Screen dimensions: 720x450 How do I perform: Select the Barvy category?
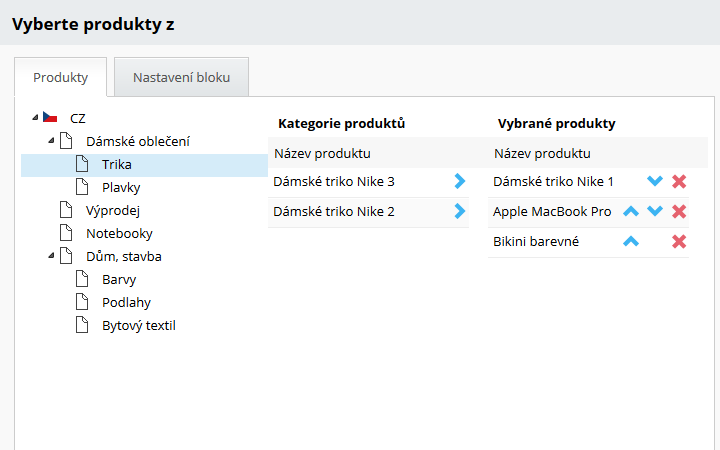pos(119,279)
